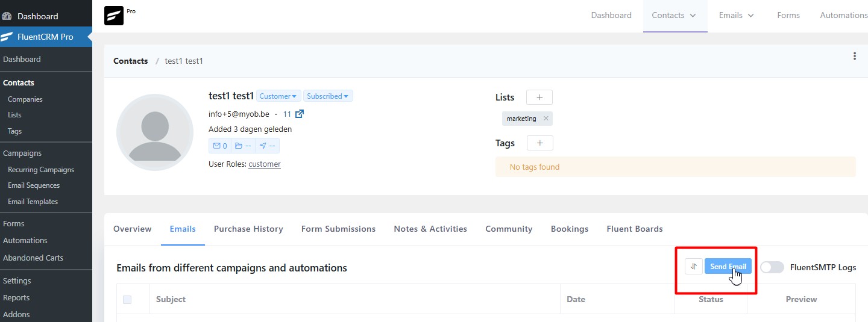The height and width of the screenshot is (322, 868).
Task: Click the FluentCRM logo icon
Action: point(114,16)
